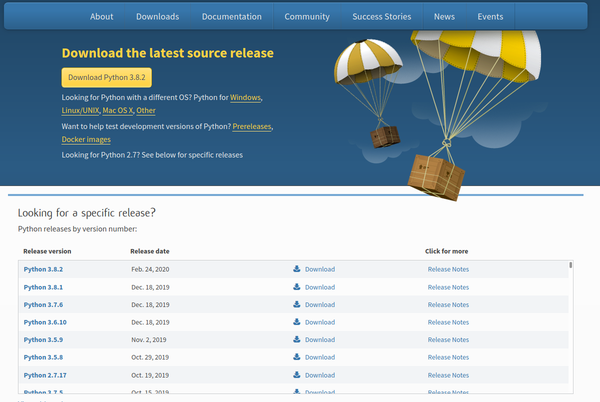
Task: Follow the Windows OS link
Action: 245,98
